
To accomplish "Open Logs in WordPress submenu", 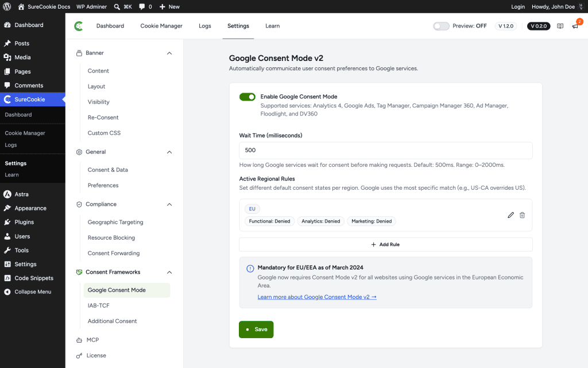I will [11, 145].
